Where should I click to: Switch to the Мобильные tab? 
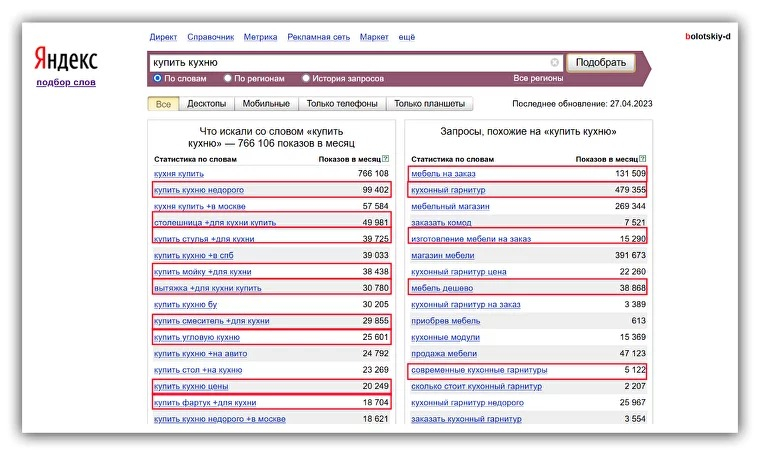tap(266, 104)
